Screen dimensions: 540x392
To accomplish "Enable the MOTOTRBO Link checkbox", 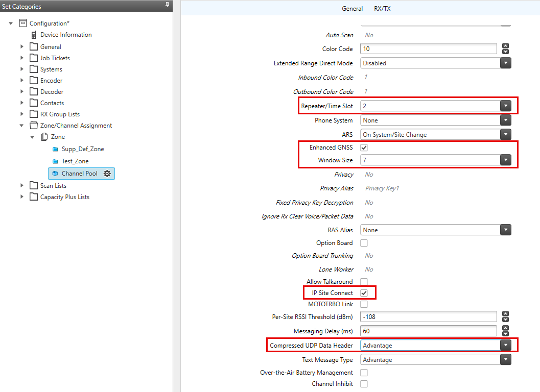I will 364,305.
